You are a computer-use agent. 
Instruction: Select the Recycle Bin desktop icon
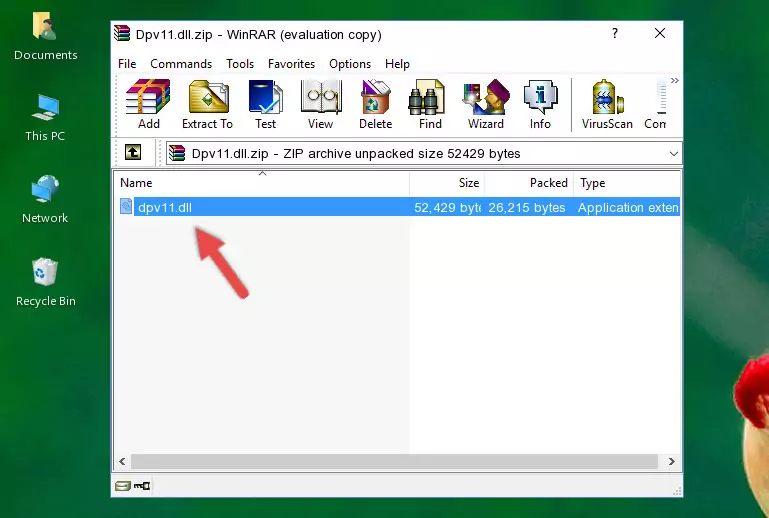pos(45,282)
